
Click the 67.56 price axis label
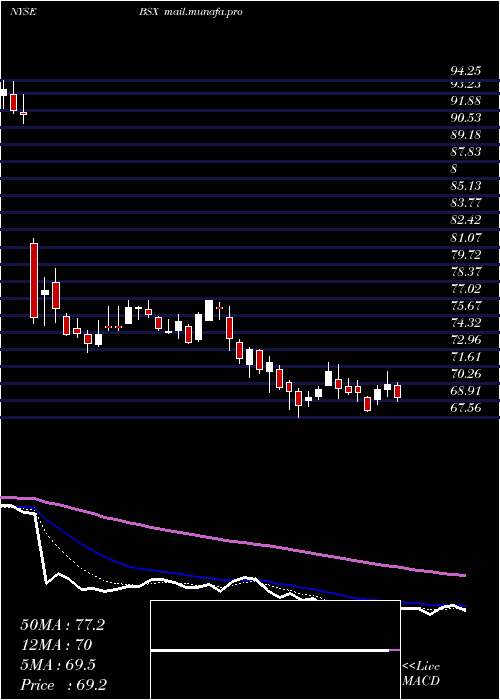(466, 408)
